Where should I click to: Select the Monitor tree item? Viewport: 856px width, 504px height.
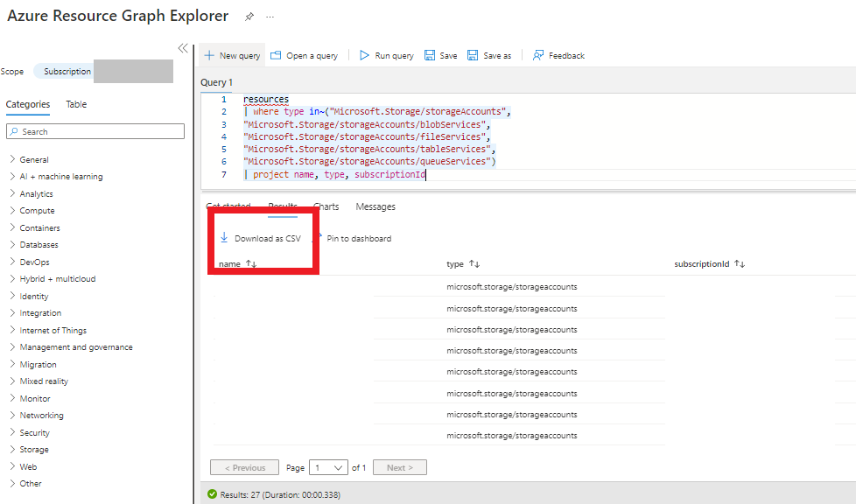(x=35, y=399)
